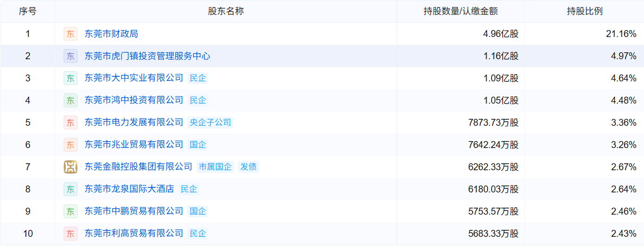The image size is (644, 247).
Task: Click the 央企子公司 tag
Action: click(x=211, y=123)
